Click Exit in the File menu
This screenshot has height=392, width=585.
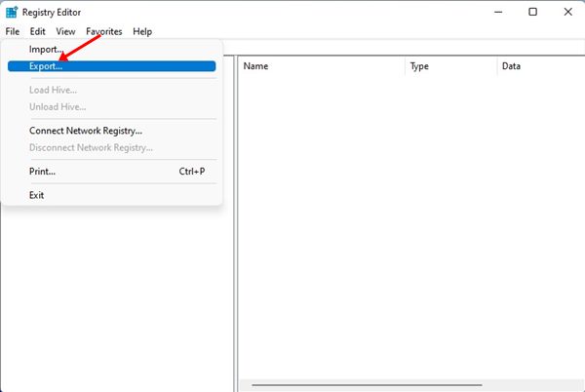111,195
